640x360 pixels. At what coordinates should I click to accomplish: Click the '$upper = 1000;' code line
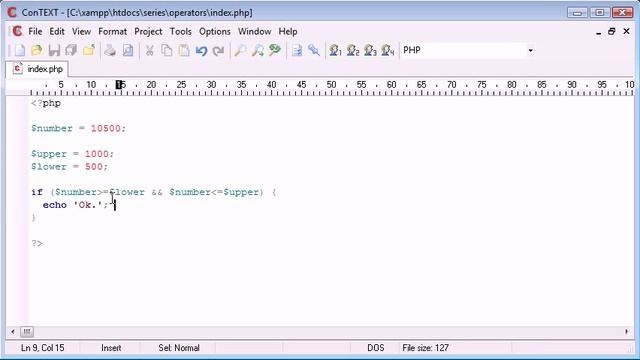[x=72, y=154]
